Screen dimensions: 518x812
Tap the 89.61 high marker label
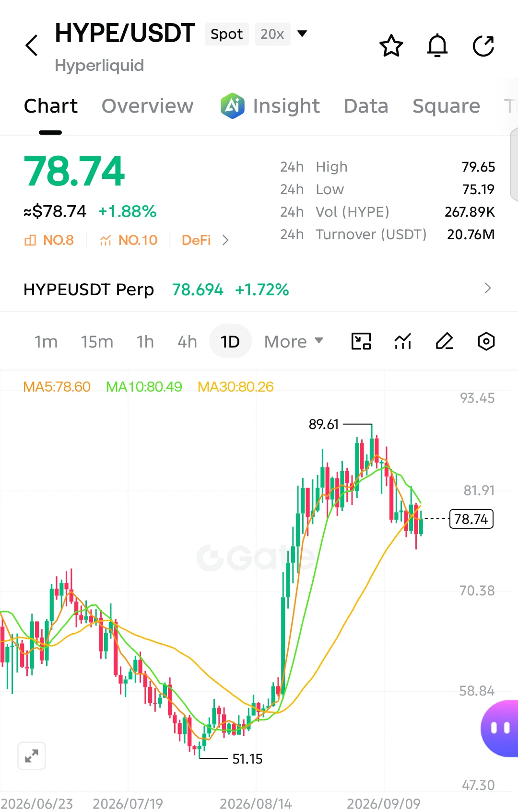pos(324,424)
